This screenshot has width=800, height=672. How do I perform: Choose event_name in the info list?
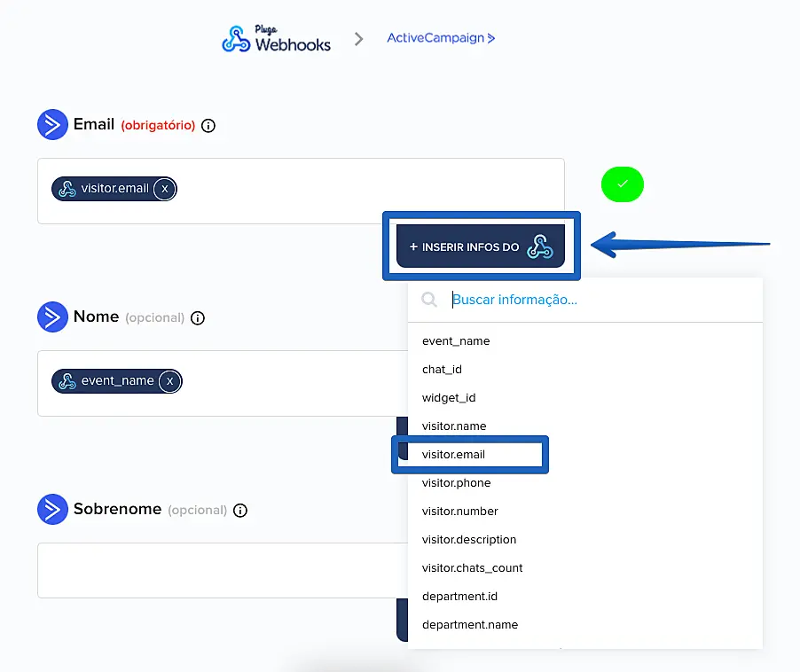[x=456, y=341]
